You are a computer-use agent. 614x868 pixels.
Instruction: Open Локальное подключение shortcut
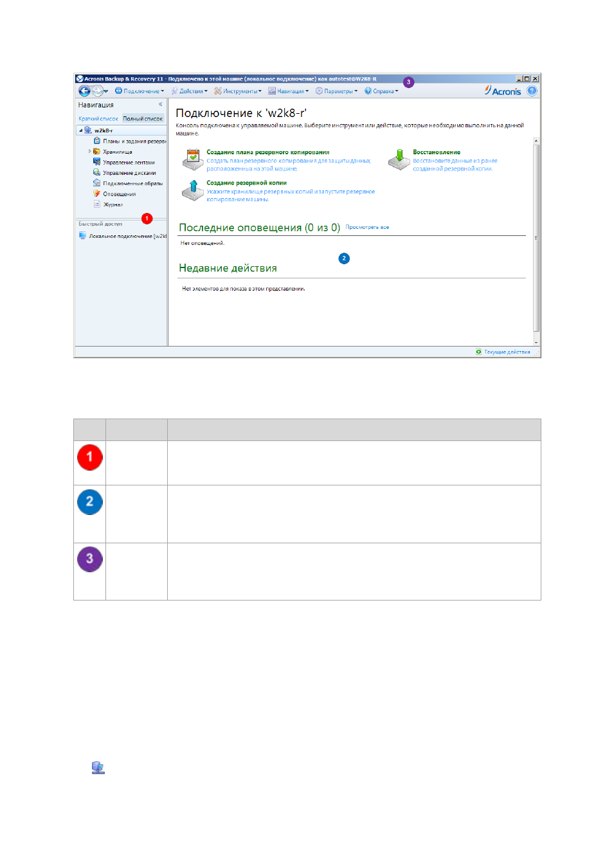click(x=127, y=236)
